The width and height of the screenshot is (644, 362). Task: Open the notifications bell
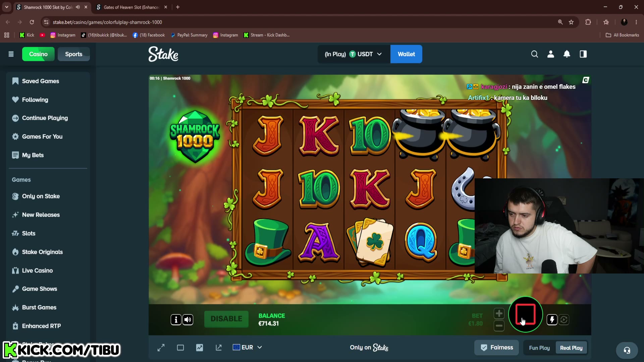pos(567,54)
